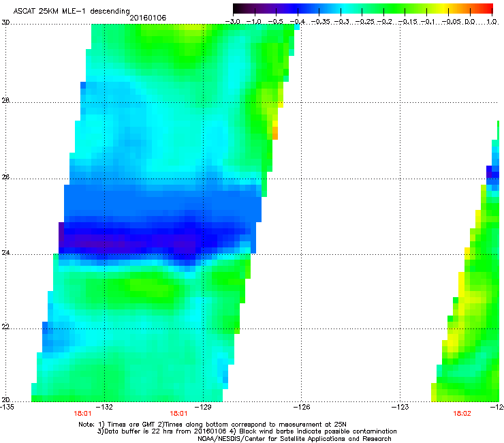Click the "Data buffer is 22 hrs" note line
Screen dimensions: 504x443
tap(247, 431)
